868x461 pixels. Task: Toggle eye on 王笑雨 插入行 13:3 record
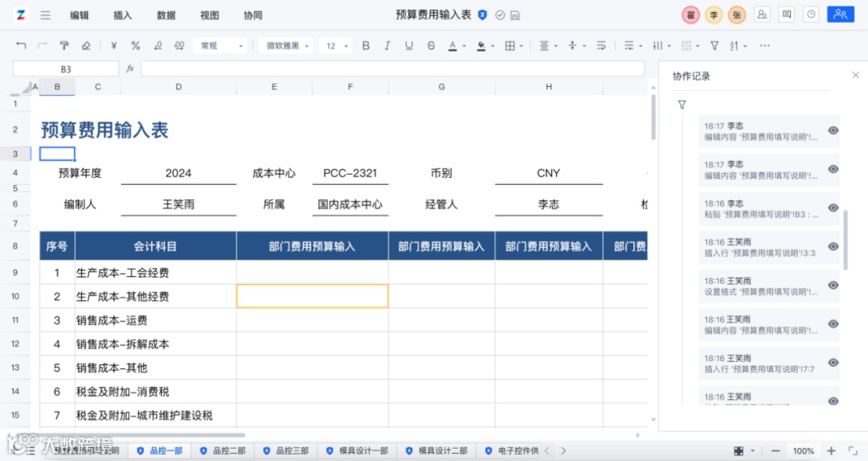833,247
